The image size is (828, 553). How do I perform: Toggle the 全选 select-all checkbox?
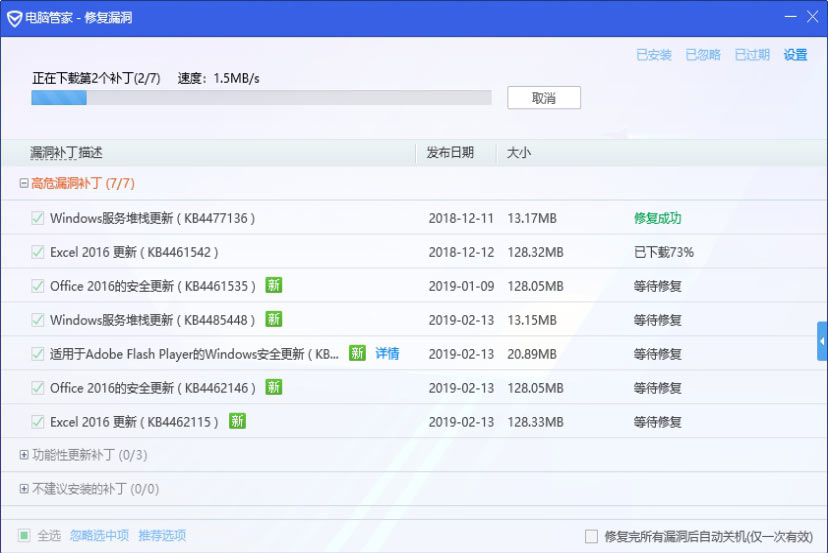[24, 535]
